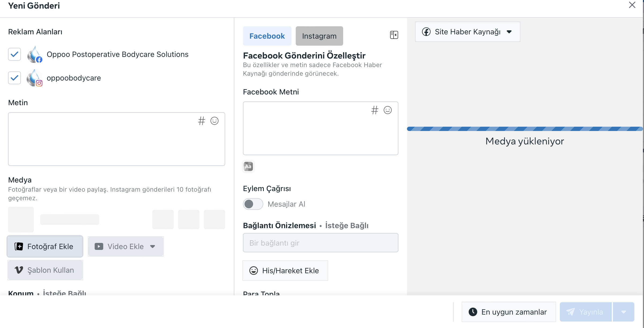
Task: Open emoji picker in Facebook Metni box
Action: (x=388, y=110)
